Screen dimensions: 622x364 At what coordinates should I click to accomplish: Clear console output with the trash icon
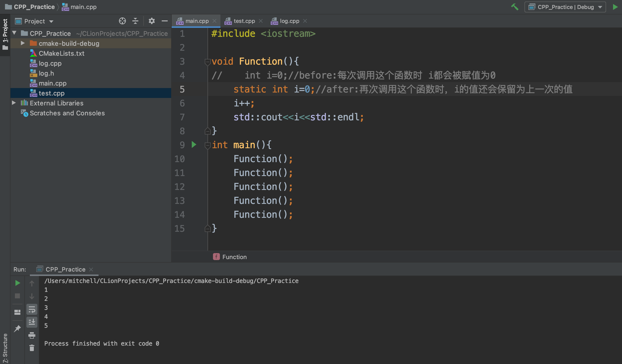pyautogui.click(x=32, y=348)
